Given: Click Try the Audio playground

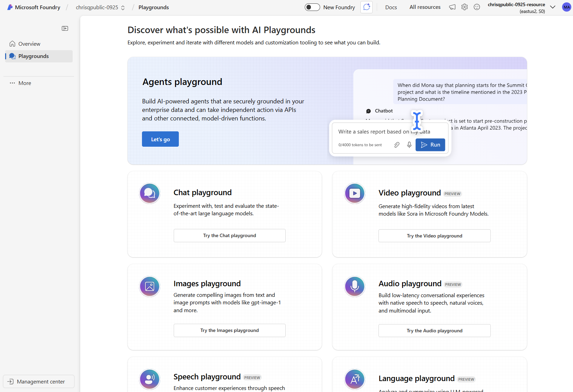Looking at the screenshot, I should point(434,331).
